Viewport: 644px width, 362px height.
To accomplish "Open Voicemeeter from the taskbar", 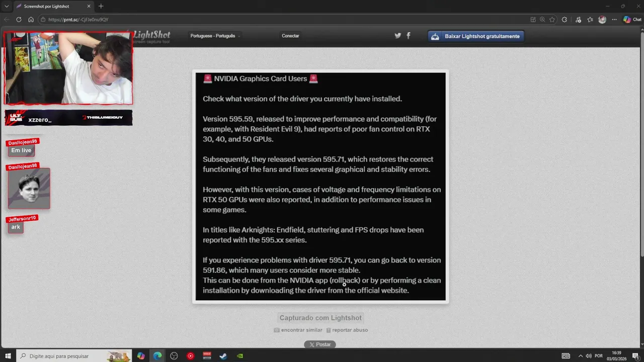I will [x=207, y=356].
